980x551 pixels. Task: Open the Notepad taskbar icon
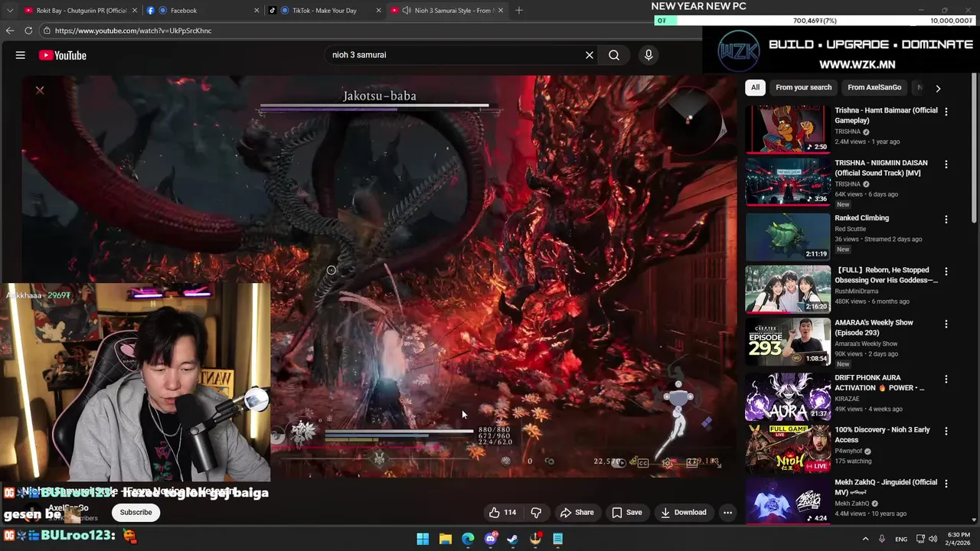tap(558, 539)
